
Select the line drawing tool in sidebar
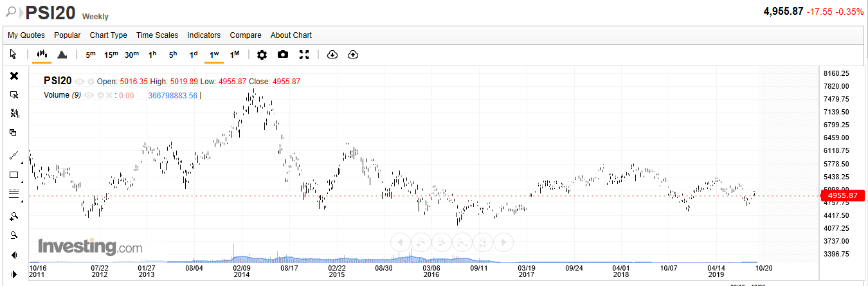(x=14, y=155)
